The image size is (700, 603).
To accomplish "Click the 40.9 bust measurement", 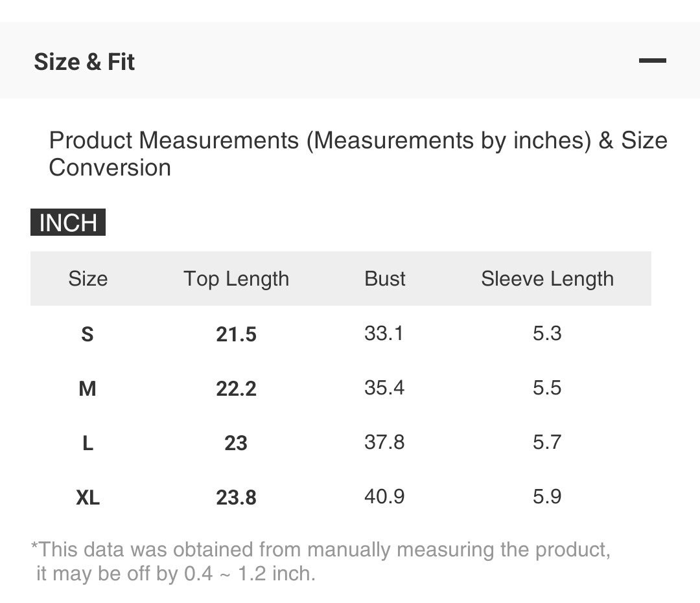I will click(x=384, y=497).
